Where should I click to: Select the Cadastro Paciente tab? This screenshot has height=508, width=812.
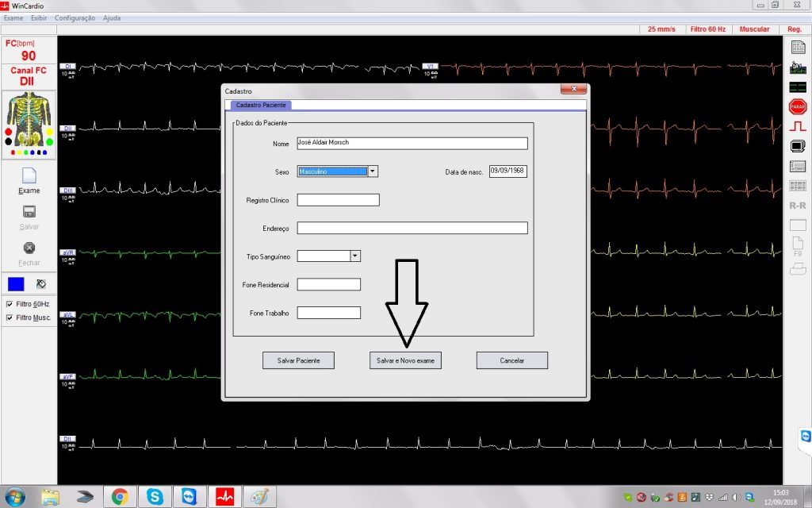pos(261,106)
